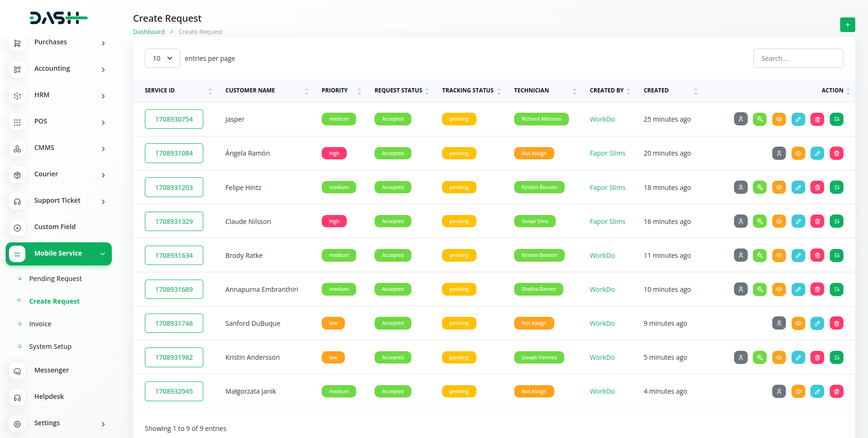Click gray user icon for Claude Nilsson
The height and width of the screenshot is (438, 868).
click(x=741, y=222)
